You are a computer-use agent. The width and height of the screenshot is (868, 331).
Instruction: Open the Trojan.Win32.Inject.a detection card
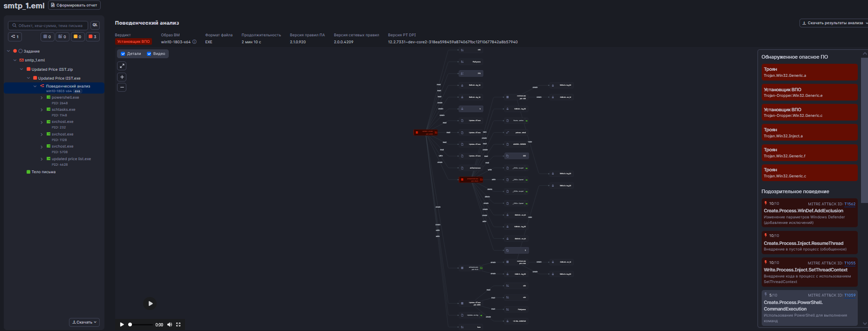(809, 132)
